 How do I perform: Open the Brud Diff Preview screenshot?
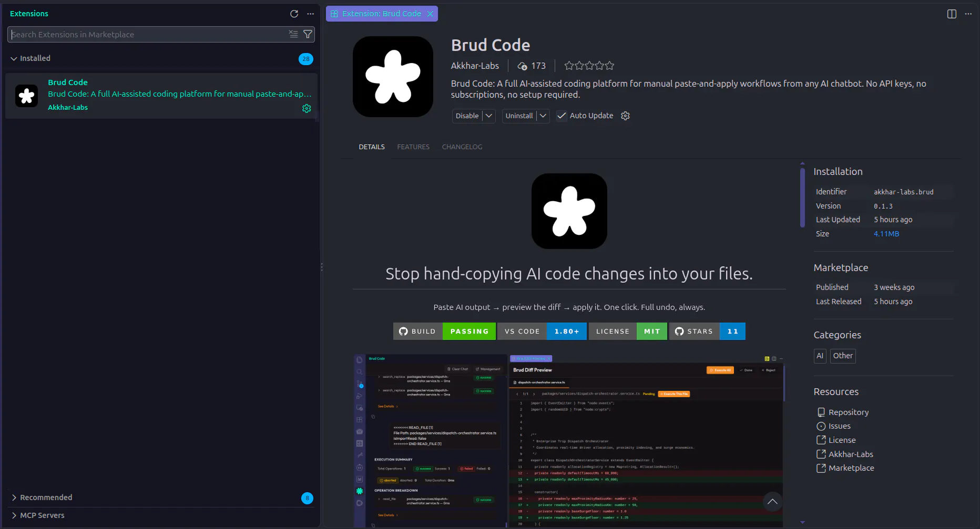[x=568, y=440]
